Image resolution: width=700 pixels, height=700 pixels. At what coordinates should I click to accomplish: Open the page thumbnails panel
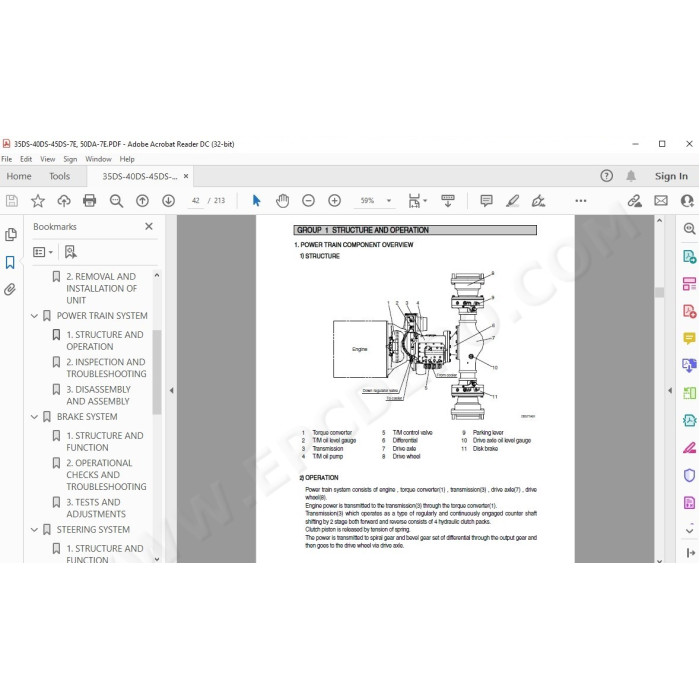coord(11,234)
